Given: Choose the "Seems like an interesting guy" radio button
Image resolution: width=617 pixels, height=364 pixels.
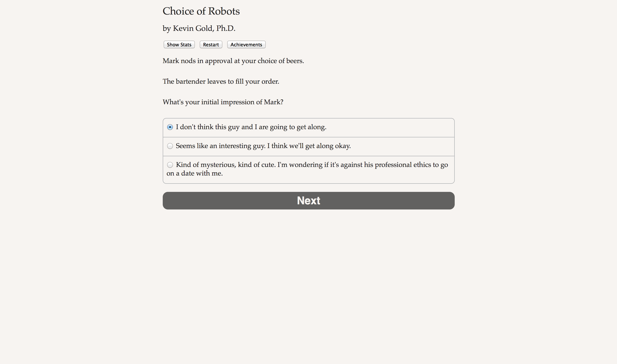Looking at the screenshot, I should tap(170, 146).
